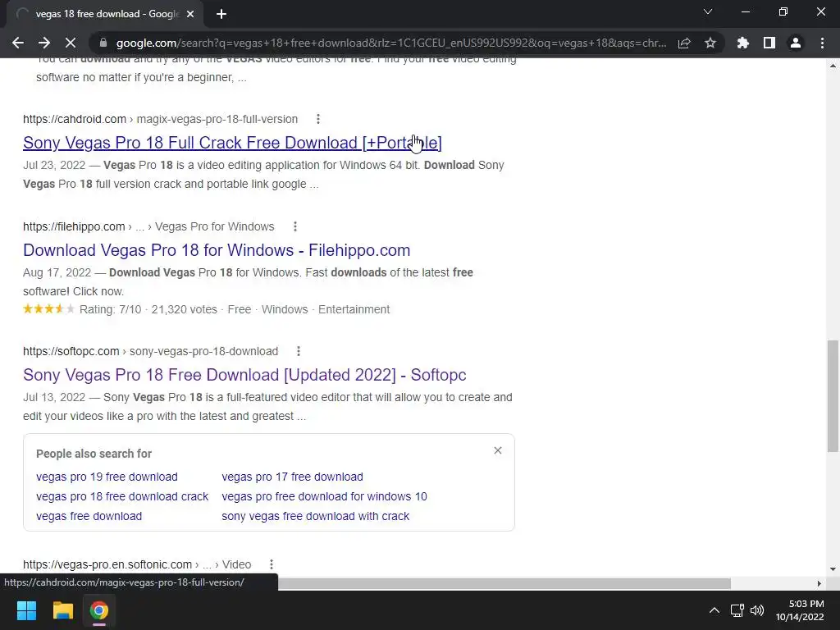Open more options for the softonic.com result
This screenshot has height=630, width=840.
[272, 564]
